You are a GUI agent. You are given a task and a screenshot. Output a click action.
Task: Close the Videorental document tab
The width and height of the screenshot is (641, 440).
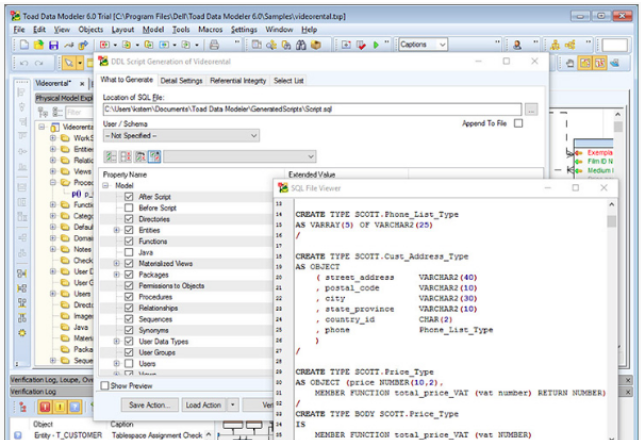[82, 83]
